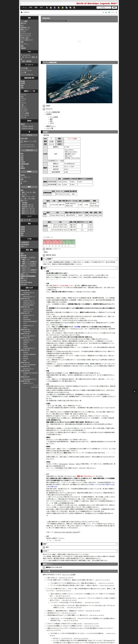The height and width of the screenshot is (644, 138).
Task: Click the green 77.9ms speed indicator
Action: click(x=112, y=12)
